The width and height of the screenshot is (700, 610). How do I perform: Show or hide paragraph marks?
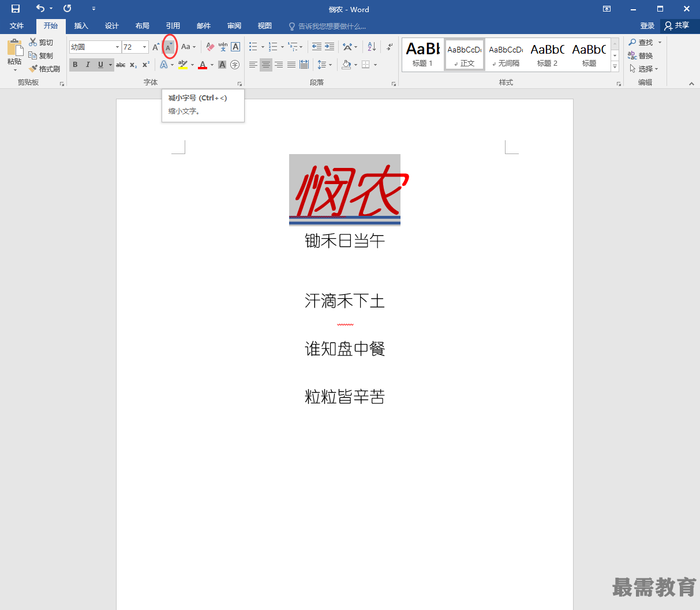point(390,47)
